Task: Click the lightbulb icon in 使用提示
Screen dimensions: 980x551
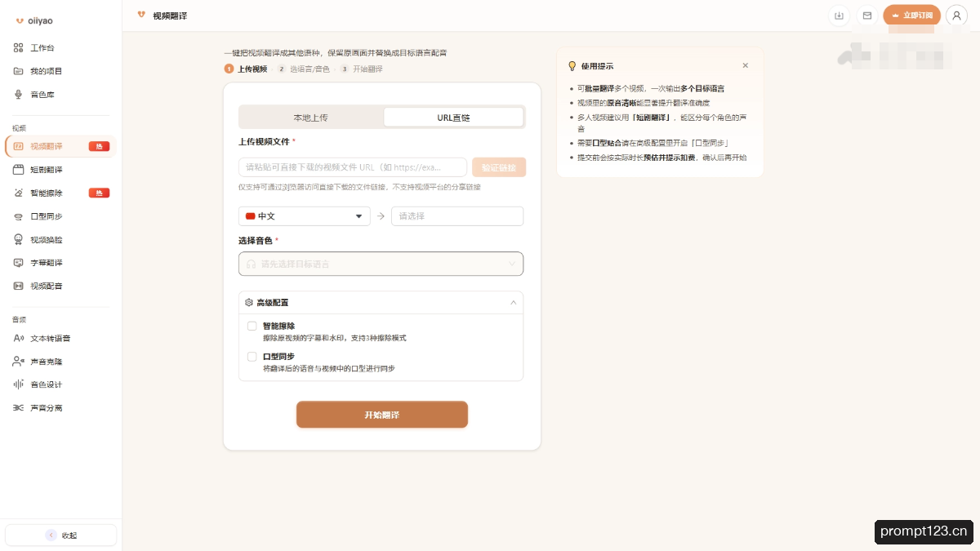Action: point(572,66)
